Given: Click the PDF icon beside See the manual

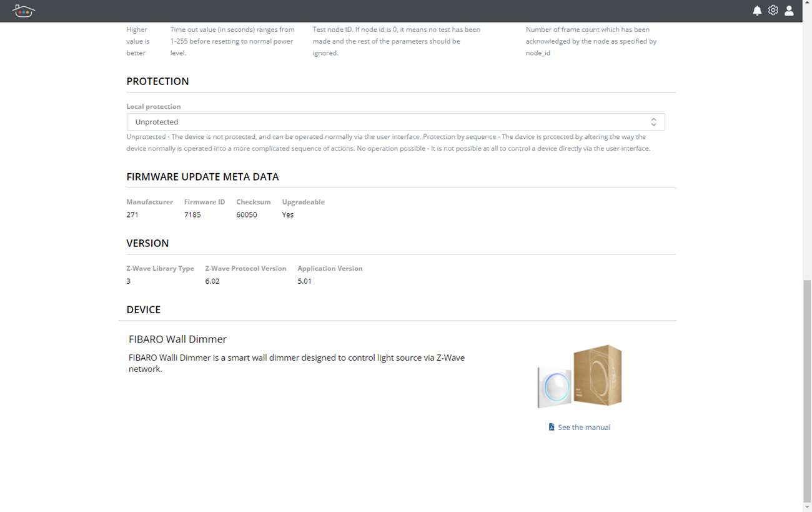Looking at the screenshot, I should (552, 427).
